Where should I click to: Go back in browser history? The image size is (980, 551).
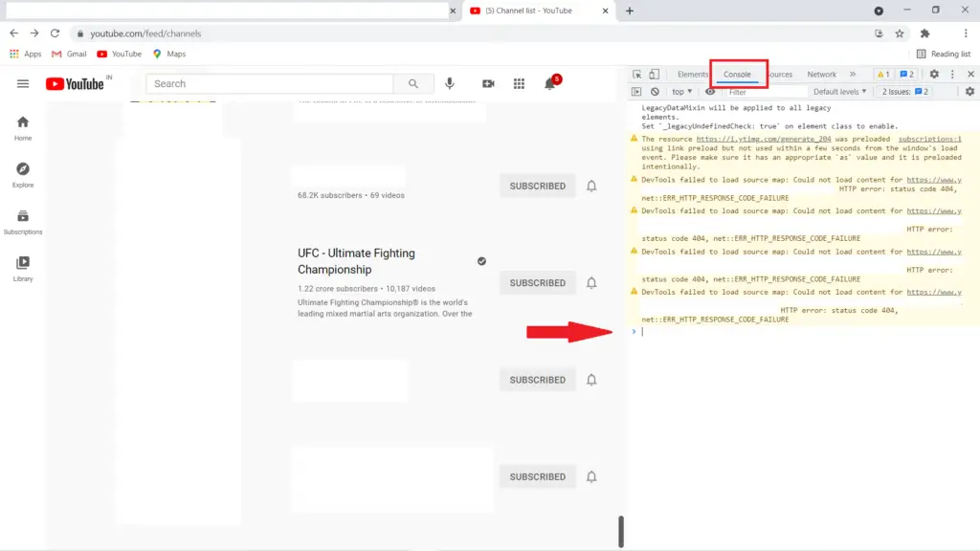coord(13,33)
